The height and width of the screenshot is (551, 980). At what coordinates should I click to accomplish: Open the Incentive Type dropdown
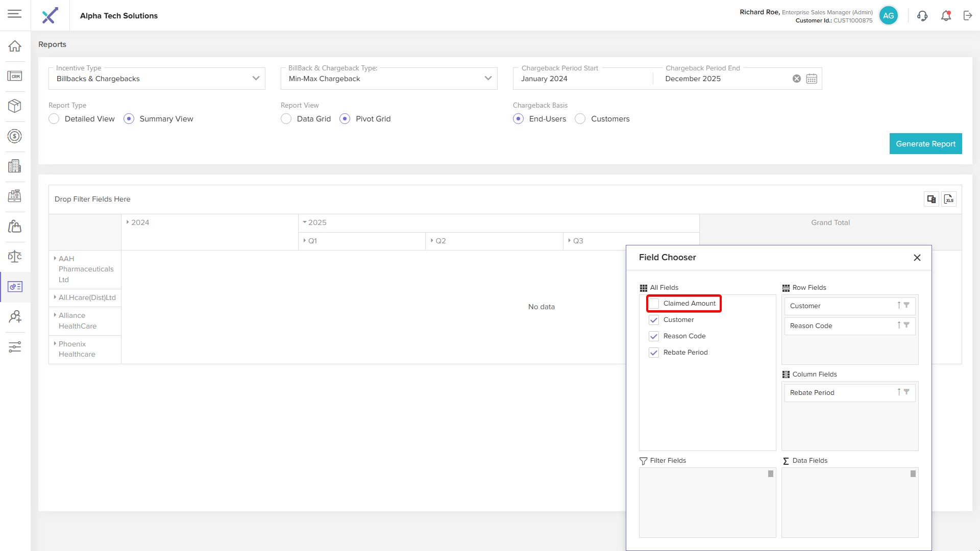(157, 79)
